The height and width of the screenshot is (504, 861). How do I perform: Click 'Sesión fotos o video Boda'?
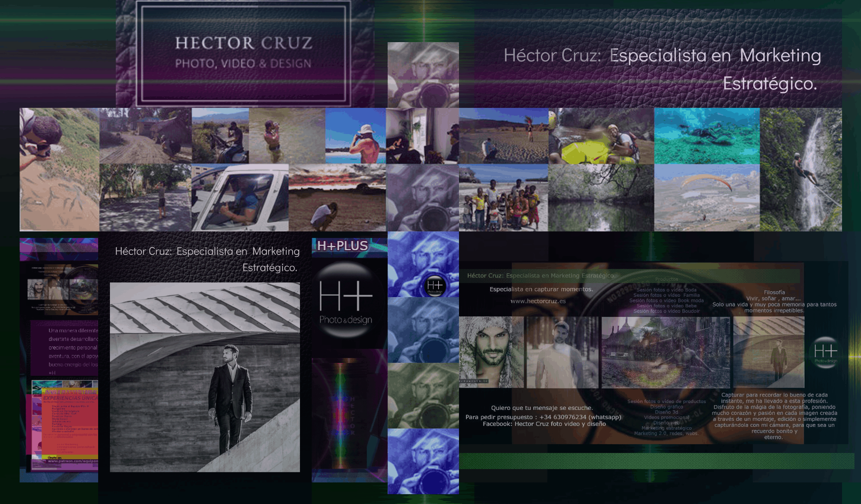coord(666,290)
